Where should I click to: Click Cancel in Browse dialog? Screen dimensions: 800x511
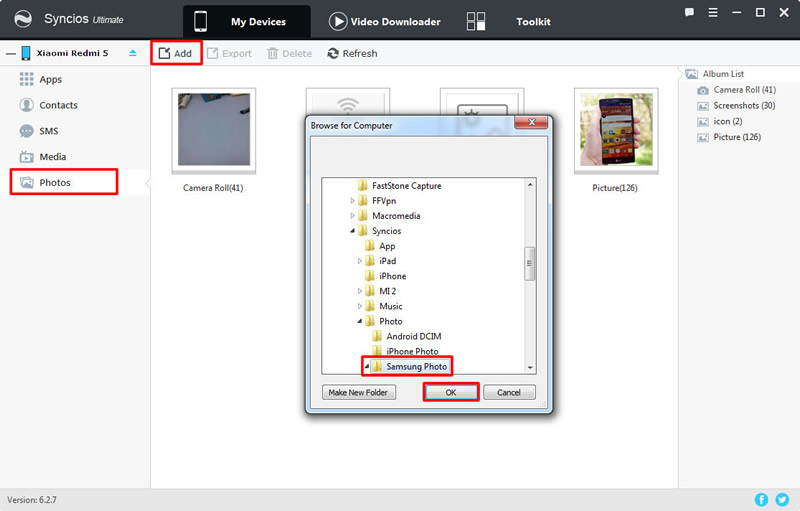509,392
